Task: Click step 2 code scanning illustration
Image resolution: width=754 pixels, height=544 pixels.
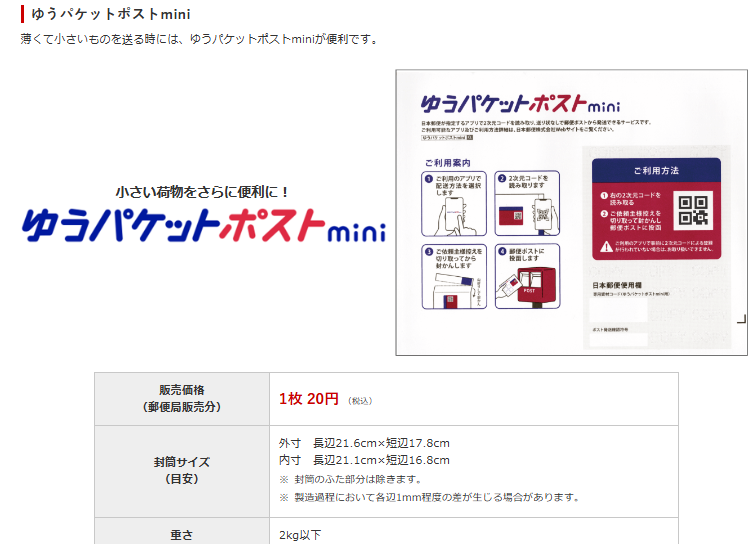Action: pyautogui.click(x=527, y=203)
